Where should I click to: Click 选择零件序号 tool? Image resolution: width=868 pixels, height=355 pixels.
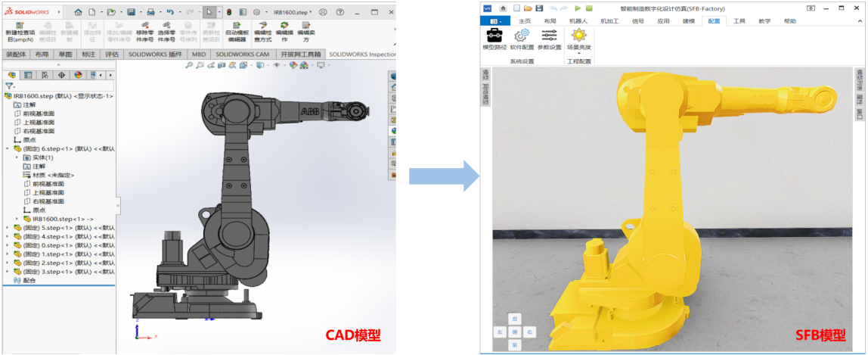166,32
